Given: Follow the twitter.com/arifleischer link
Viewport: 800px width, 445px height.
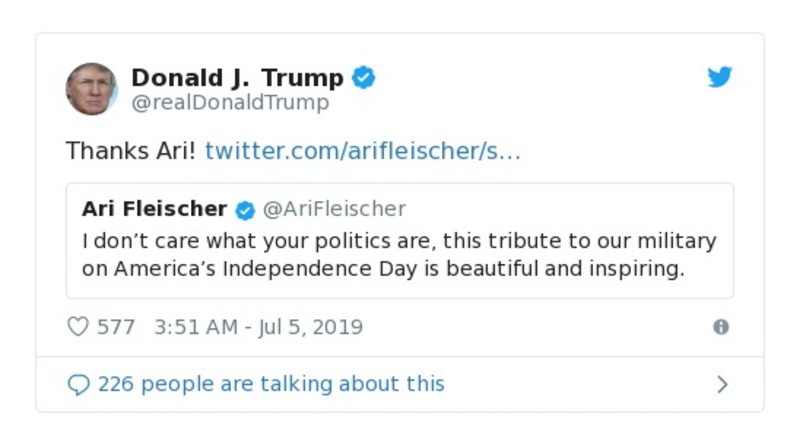Looking at the screenshot, I should 363,151.
